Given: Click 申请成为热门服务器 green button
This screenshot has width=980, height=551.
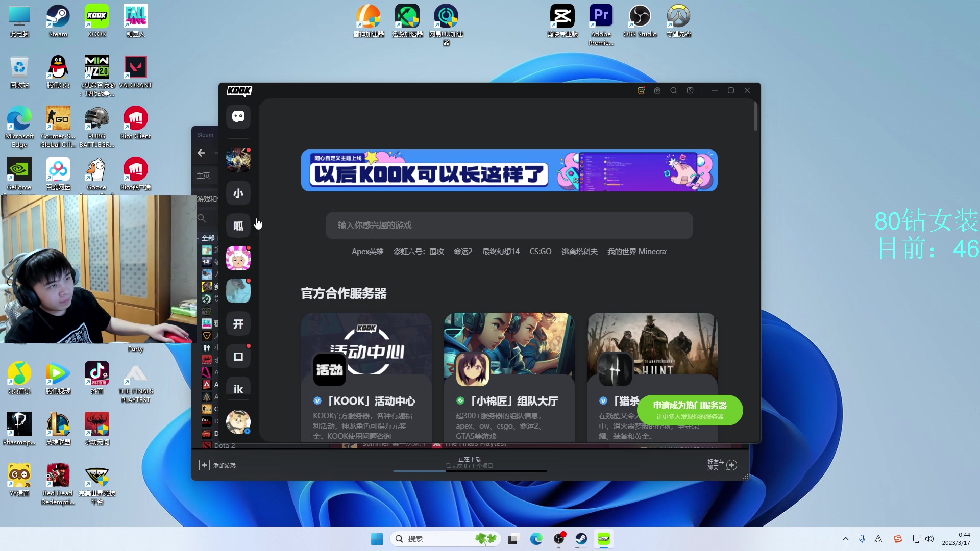Looking at the screenshot, I should (x=690, y=410).
